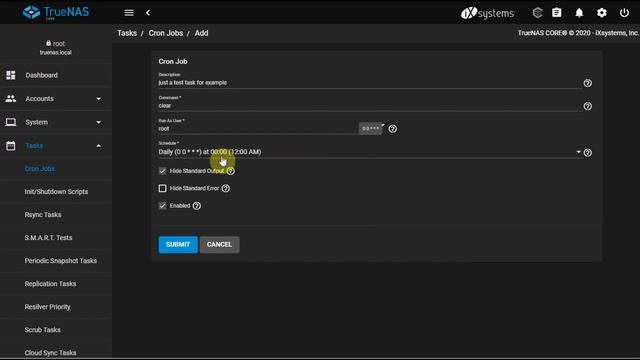Show alerts with the bell icon

tap(579, 13)
